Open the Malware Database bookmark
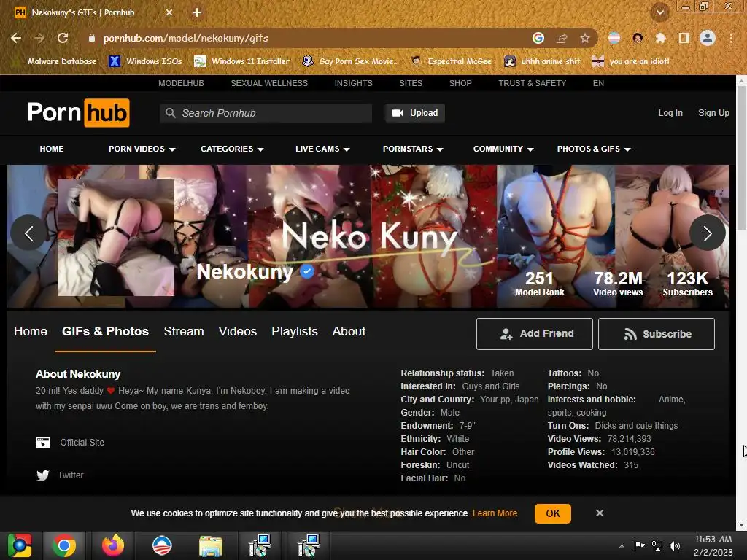 point(55,61)
